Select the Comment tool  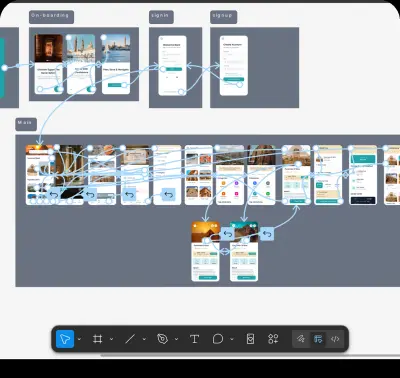[x=218, y=339]
